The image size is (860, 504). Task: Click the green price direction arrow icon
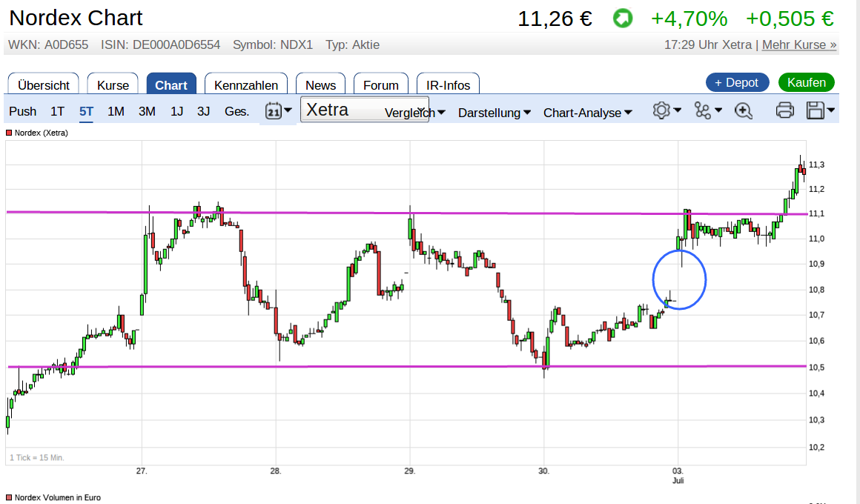coord(623,19)
